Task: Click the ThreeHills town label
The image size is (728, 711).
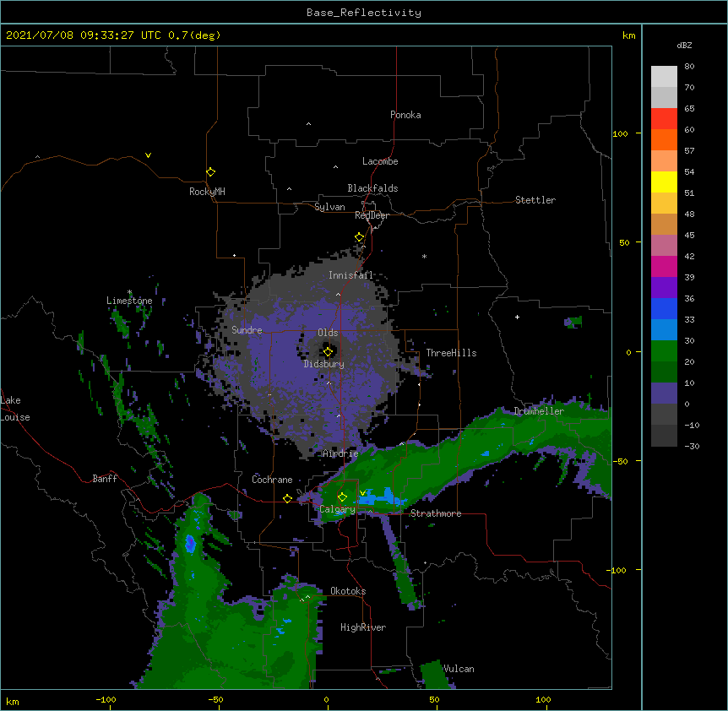Action: 451,353
